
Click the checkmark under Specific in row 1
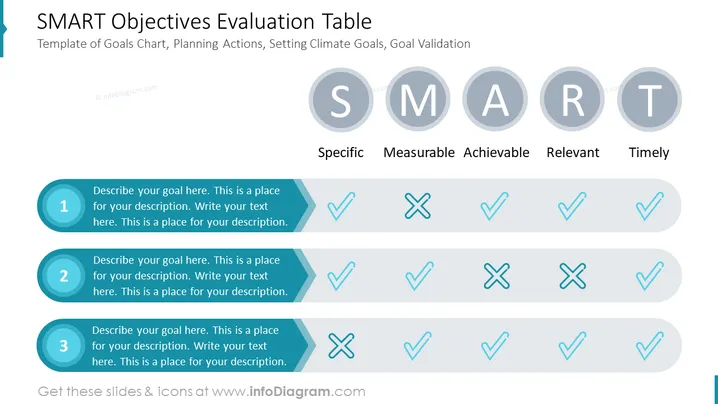pyautogui.click(x=341, y=206)
